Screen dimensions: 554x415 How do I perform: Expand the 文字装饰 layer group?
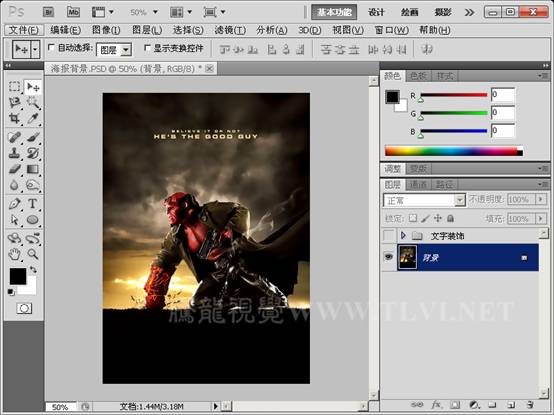point(403,235)
